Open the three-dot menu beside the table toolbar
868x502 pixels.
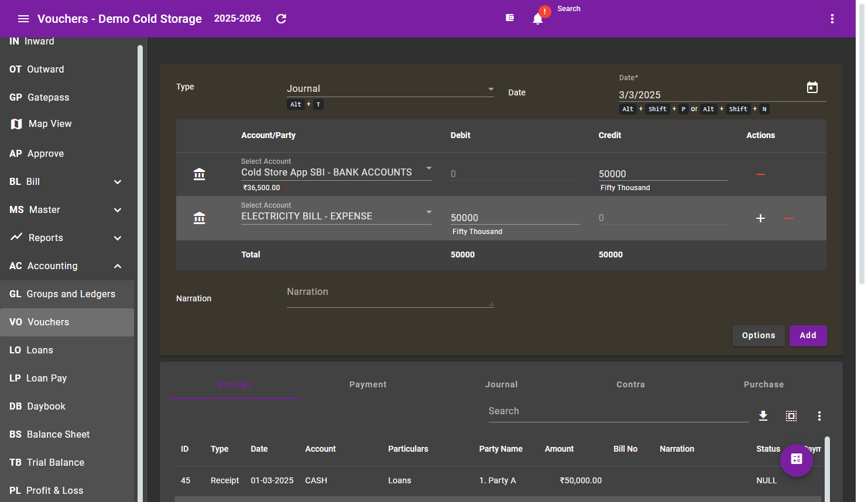pos(819,415)
